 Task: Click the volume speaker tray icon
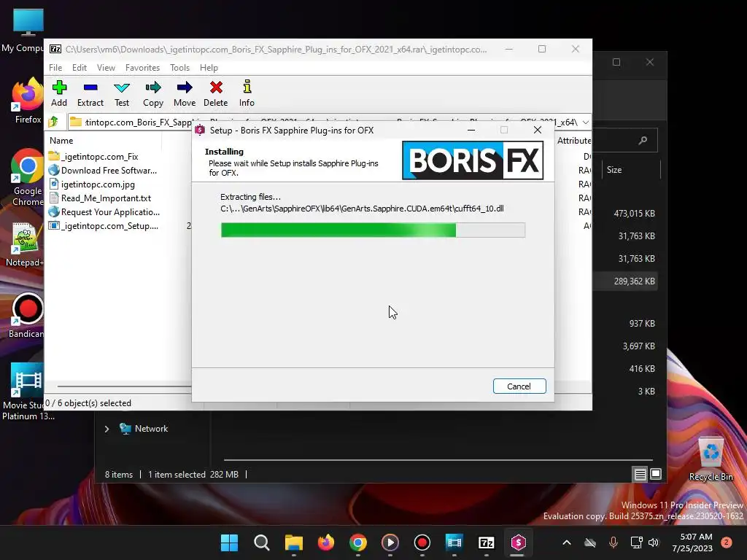(x=654, y=542)
